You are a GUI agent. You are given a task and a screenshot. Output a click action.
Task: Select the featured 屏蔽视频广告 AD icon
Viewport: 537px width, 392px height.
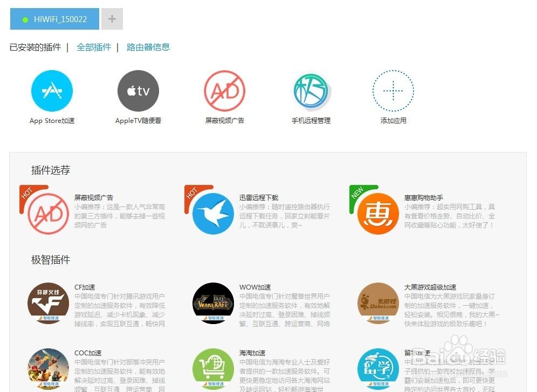pos(49,214)
